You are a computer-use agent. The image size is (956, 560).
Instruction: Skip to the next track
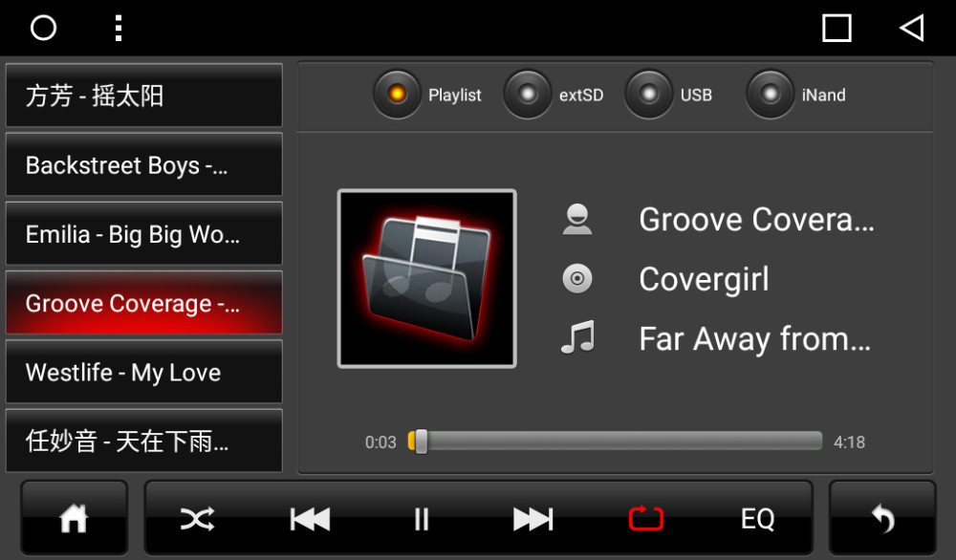coord(532,519)
